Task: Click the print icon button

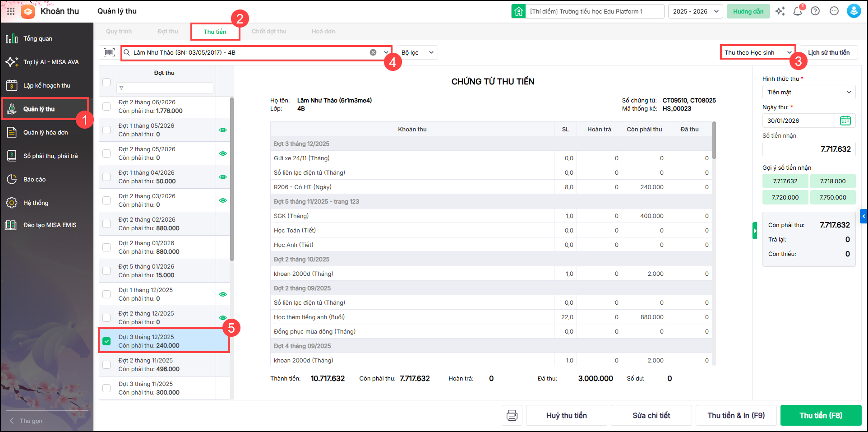Action: click(512, 415)
